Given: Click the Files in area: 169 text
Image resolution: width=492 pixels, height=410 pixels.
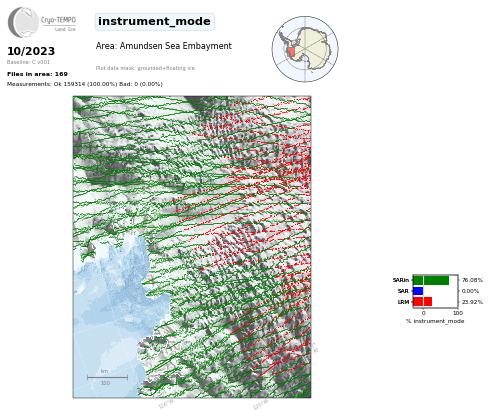Looking at the screenshot, I should click(37, 74).
